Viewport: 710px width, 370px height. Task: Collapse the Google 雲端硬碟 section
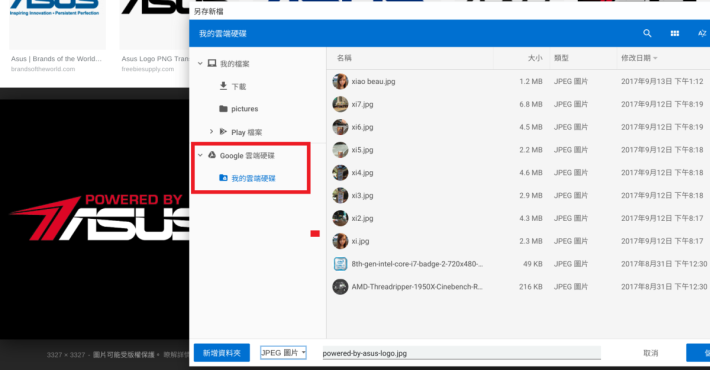tap(200, 155)
